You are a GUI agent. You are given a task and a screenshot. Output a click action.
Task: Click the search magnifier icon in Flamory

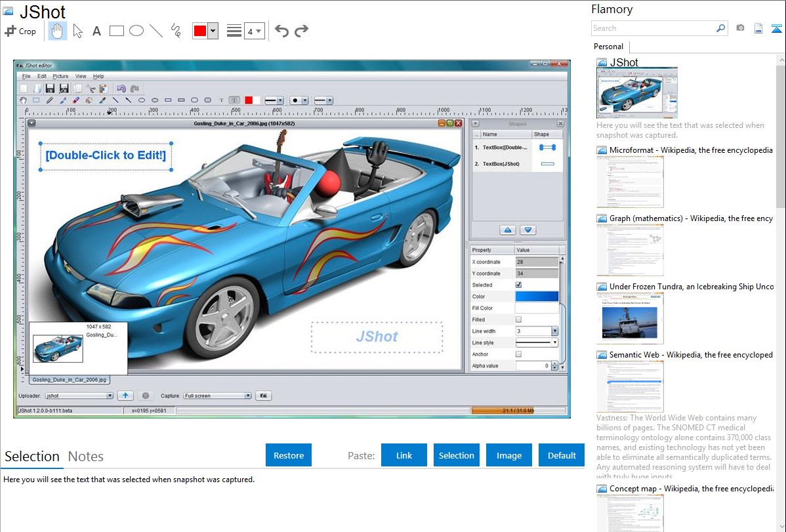tap(721, 28)
